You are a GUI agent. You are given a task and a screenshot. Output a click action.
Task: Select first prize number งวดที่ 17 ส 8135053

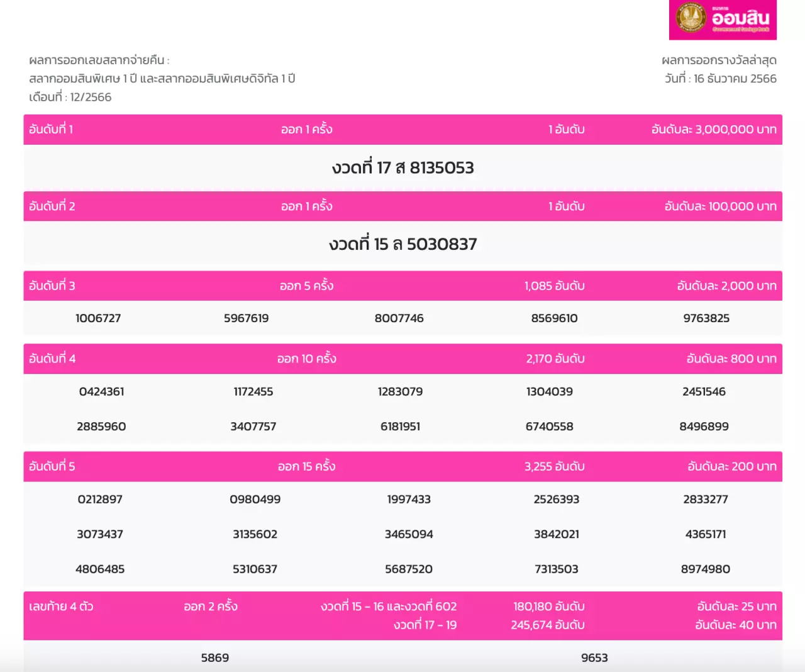403,168
